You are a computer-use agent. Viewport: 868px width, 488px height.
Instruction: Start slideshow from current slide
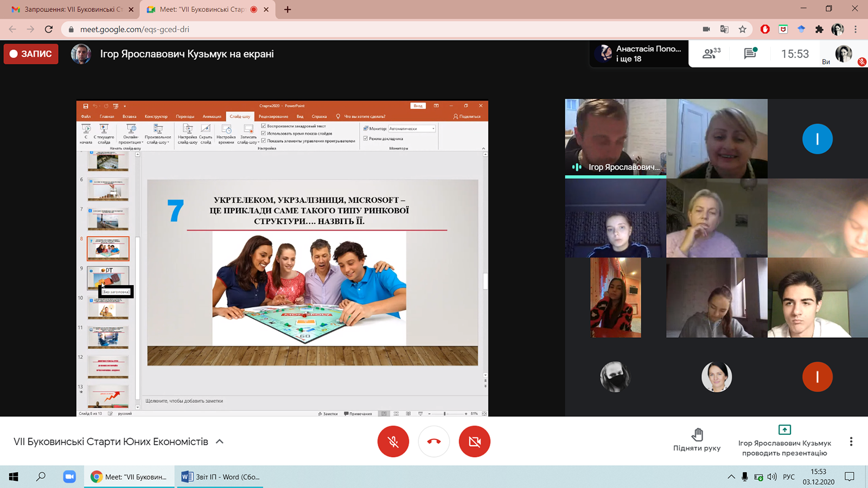click(104, 133)
